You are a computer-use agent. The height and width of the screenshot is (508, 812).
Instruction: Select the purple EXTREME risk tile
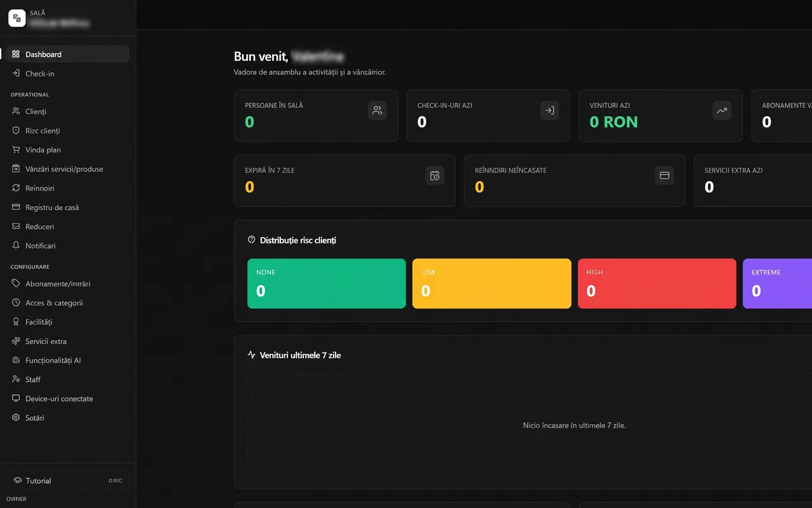click(x=777, y=284)
